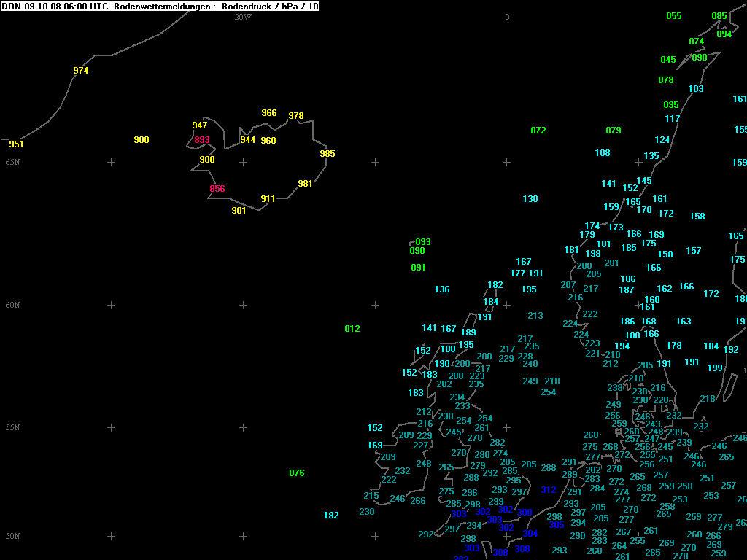Image resolution: width=747 pixels, height=560 pixels.
Task: Click the yellow 985 reading on Iceland
Action: point(328,154)
